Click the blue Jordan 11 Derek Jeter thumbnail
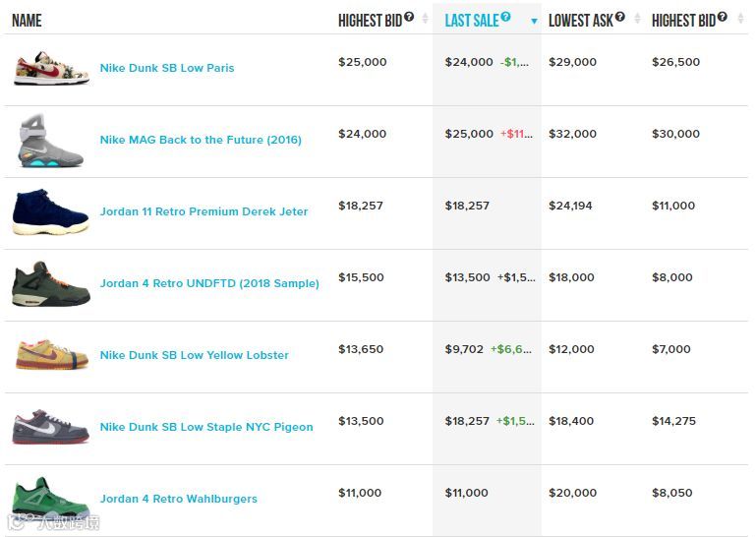Viewport: 756px width, 537px height. coord(50,211)
